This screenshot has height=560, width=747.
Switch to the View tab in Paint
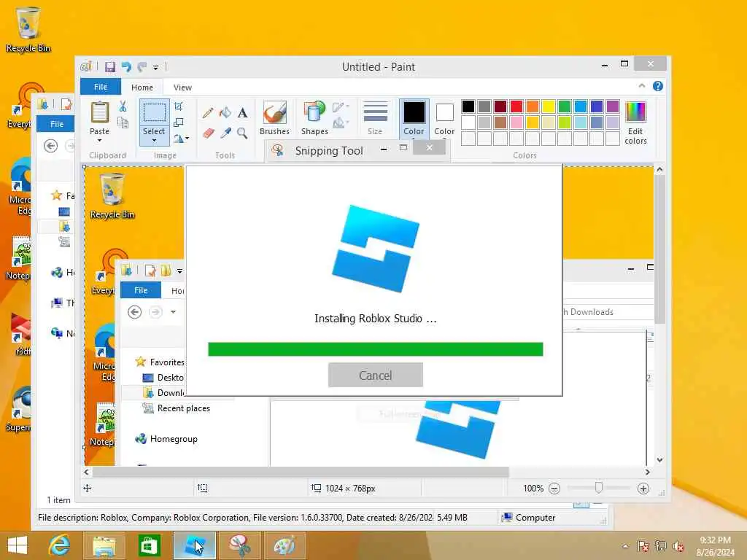[x=182, y=87]
